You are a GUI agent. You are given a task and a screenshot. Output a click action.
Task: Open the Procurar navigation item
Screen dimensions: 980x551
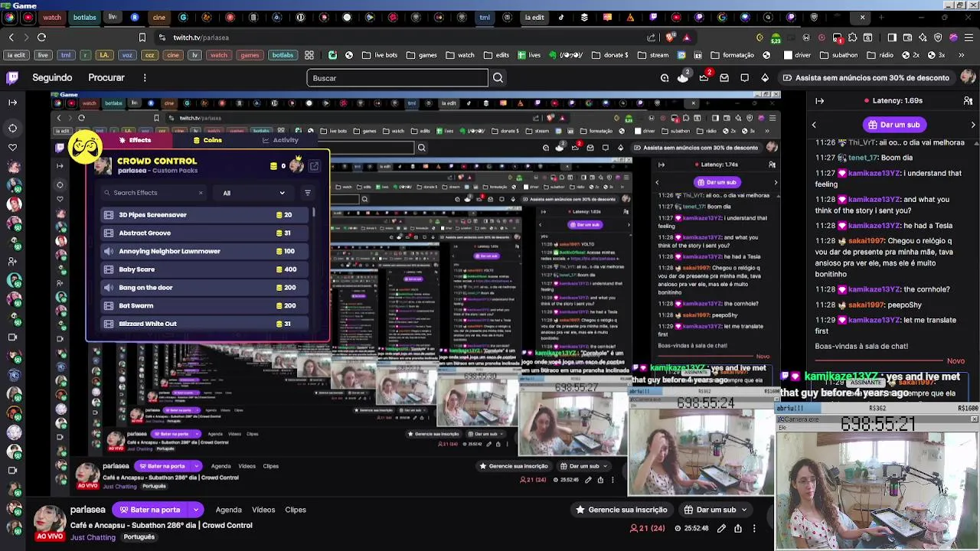coord(106,77)
